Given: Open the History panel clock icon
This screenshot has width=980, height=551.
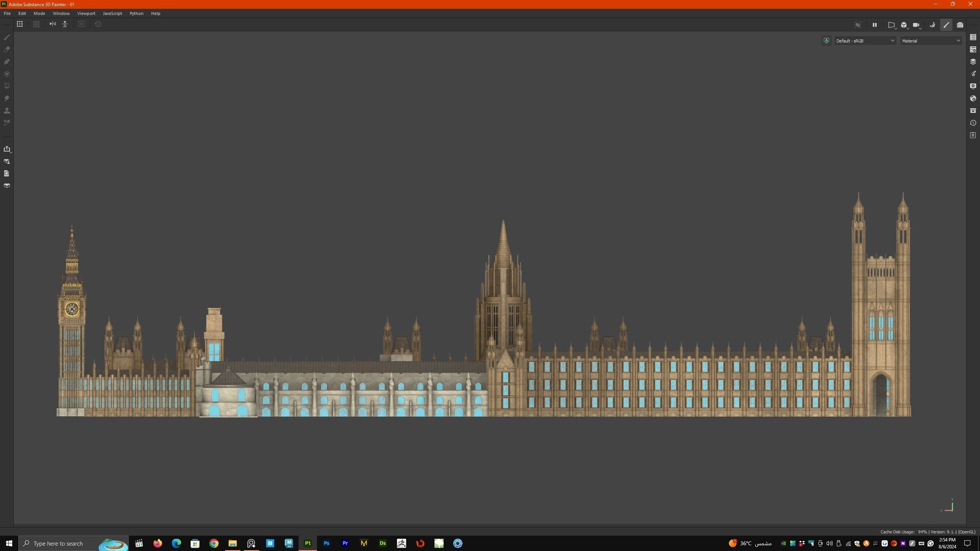Looking at the screenshot, I should tap(973, 123).
